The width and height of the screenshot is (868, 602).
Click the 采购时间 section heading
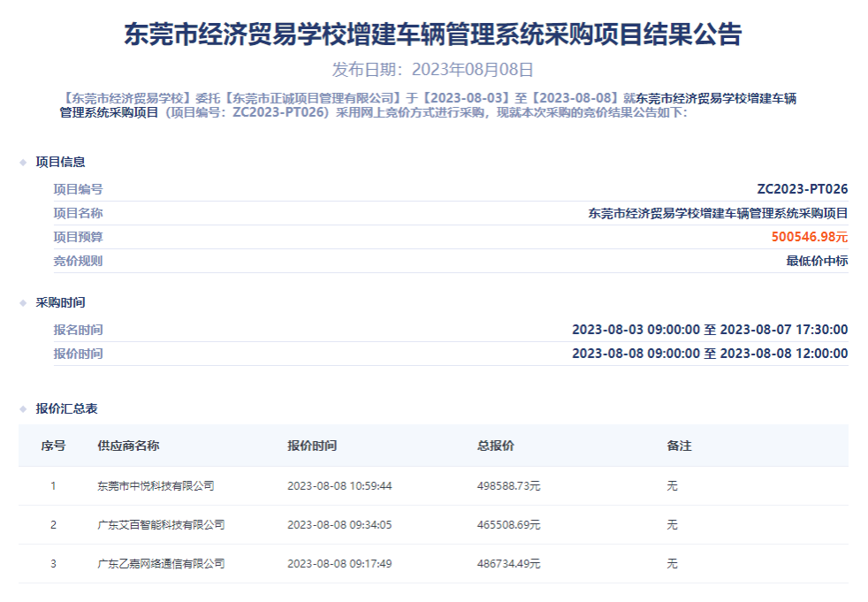coord(60,302)
